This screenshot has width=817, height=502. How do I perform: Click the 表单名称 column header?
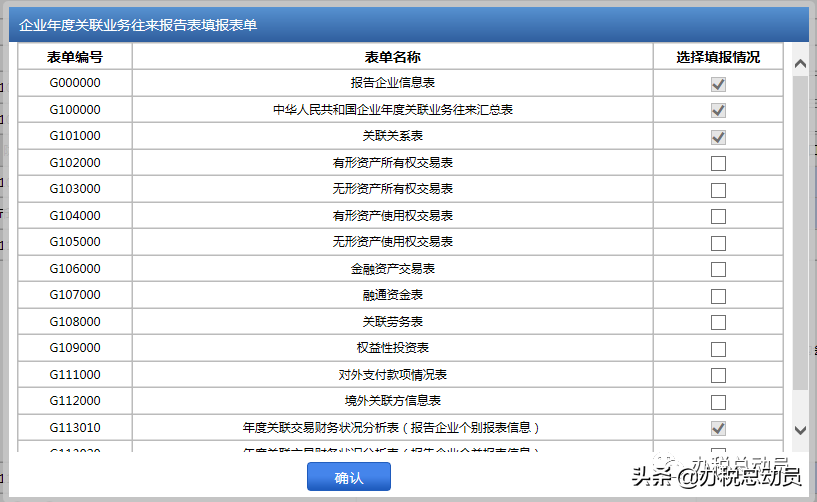[x=392, y=57]
